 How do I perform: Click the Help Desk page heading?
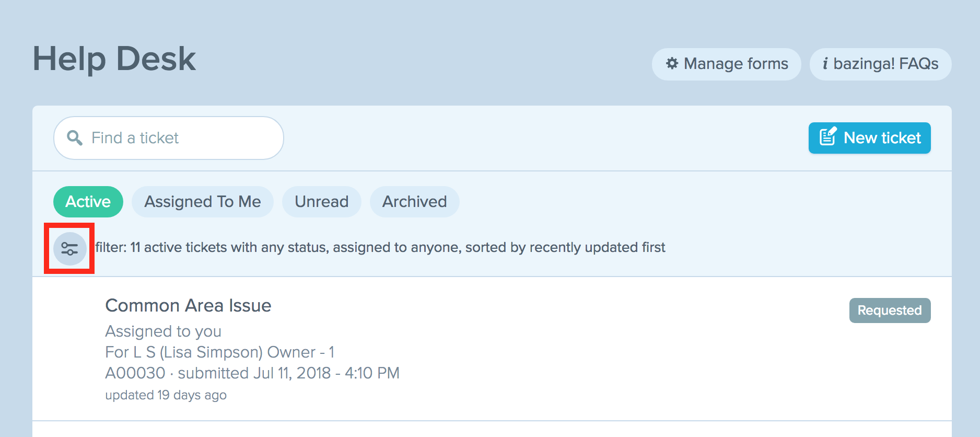tap(114, 59)
